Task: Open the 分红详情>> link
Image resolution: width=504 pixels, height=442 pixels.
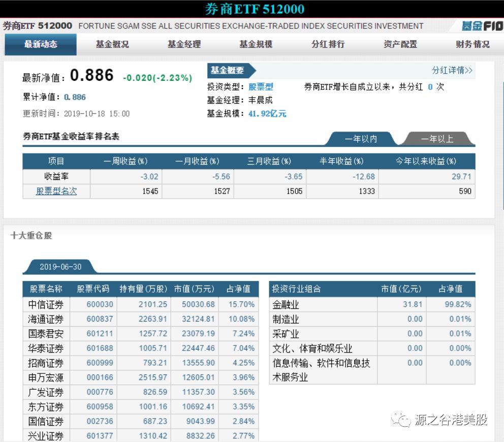Action: tap(452, 70)
